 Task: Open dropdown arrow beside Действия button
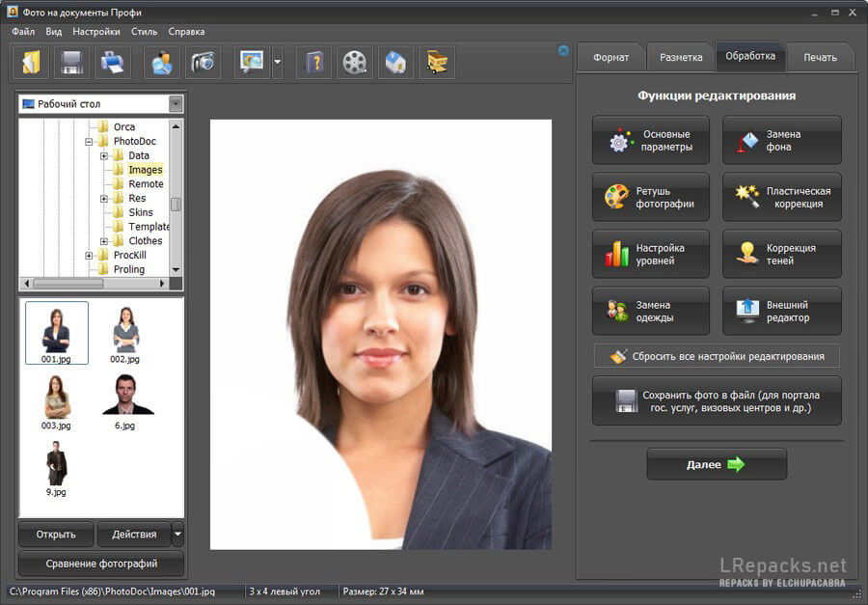177,534
